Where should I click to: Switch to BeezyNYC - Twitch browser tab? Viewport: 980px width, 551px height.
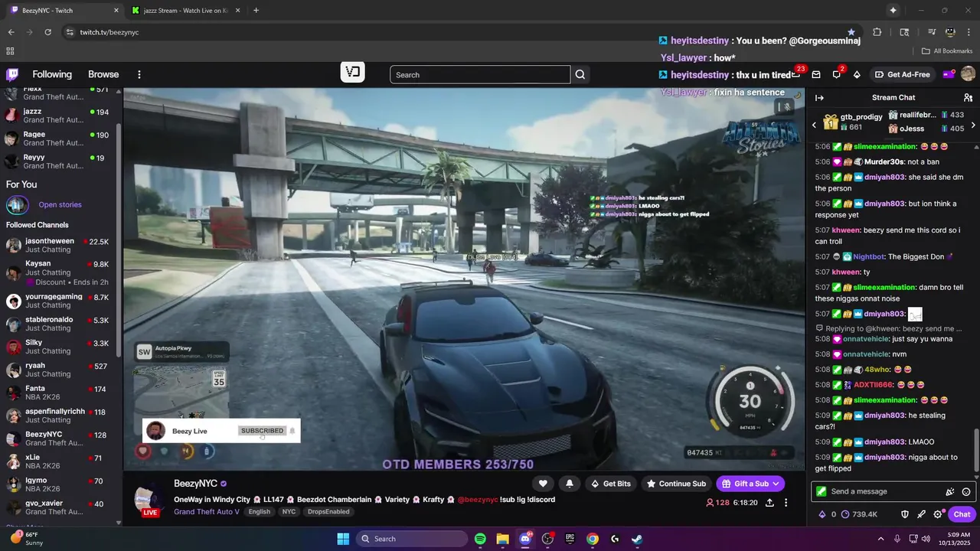(64, 11)
